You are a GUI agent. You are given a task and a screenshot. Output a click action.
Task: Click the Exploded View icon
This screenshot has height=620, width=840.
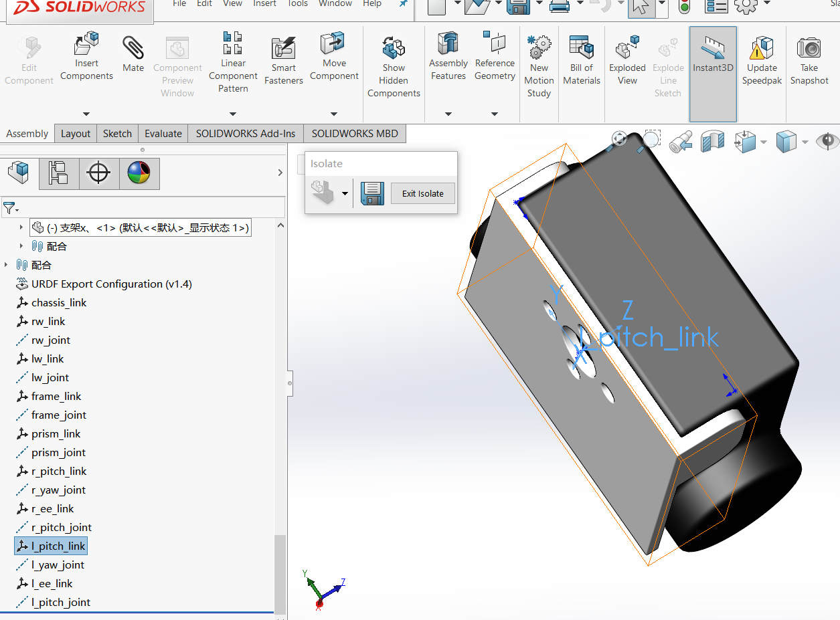coord(626,57)
